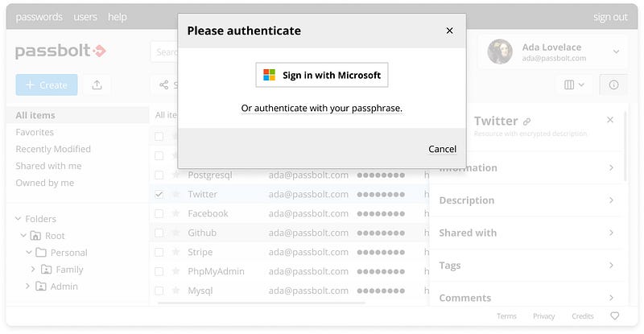This screenshot has width=644, height=334.
Task: Favorite the Twitter entry star
Action: click(175, 194)
